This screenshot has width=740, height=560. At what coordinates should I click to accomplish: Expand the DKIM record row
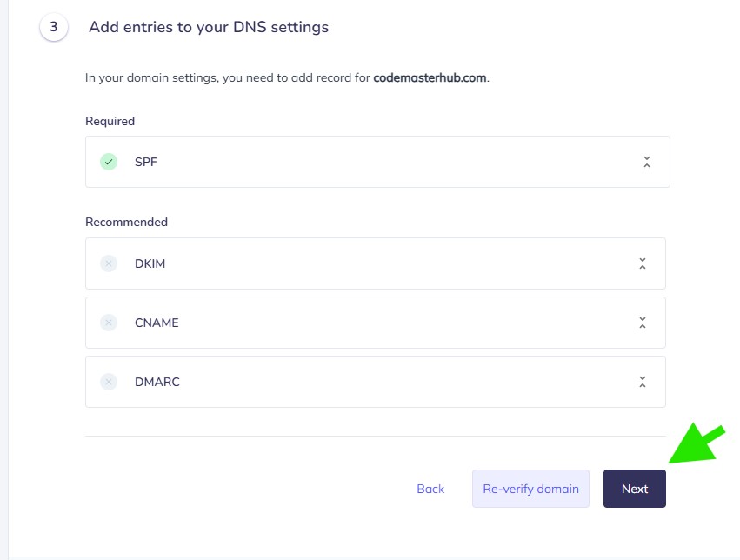pos(642,263)
